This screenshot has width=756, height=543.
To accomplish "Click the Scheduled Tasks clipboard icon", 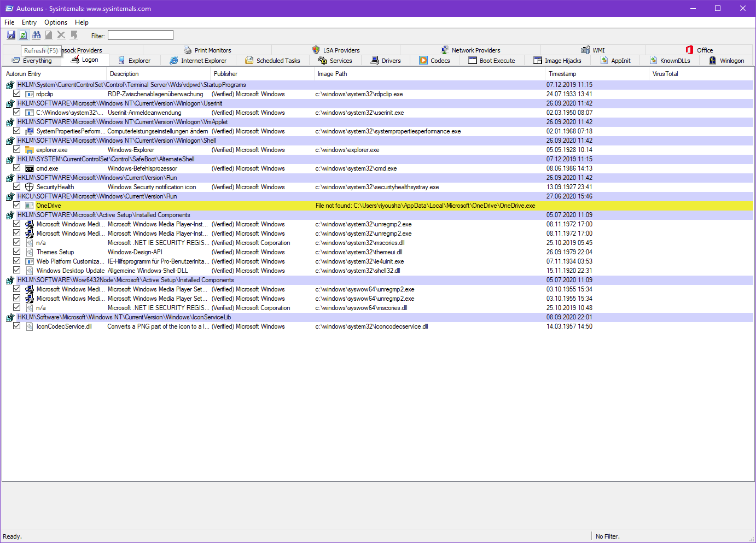I will (249, 60).
